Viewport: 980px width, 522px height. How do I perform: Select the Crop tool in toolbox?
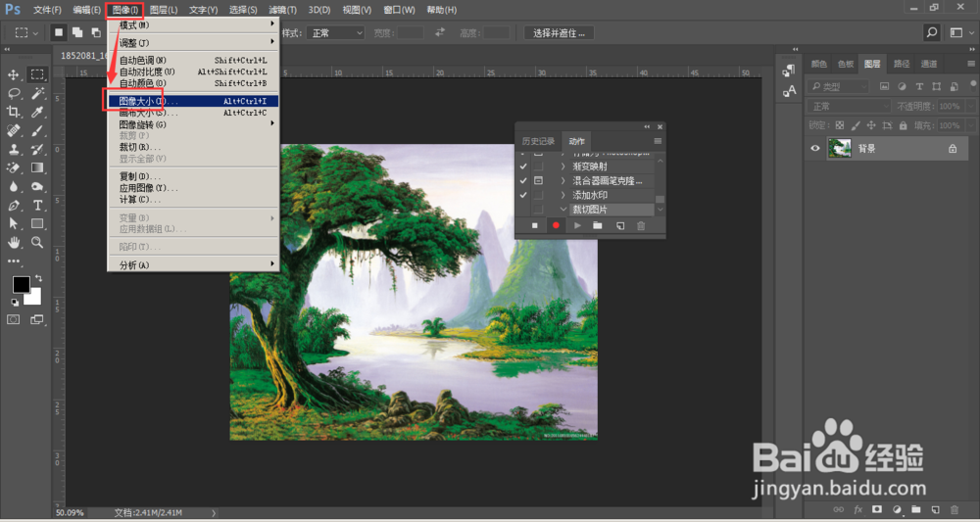(x=13, y=113)
